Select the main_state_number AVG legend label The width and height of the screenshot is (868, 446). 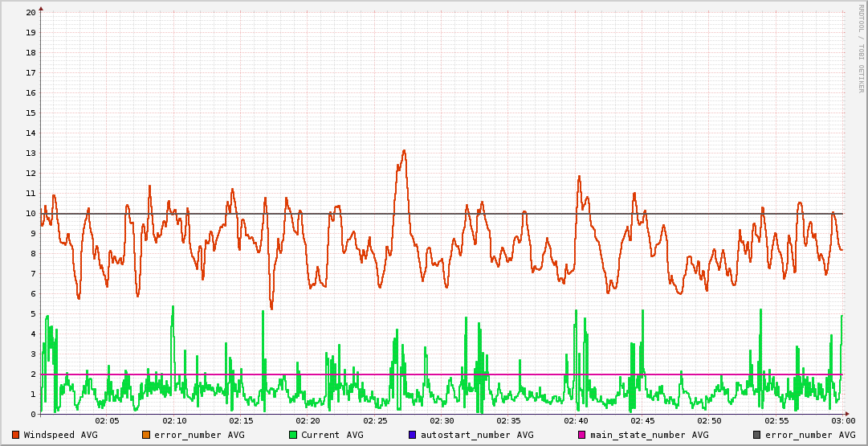tap(649, 435)
